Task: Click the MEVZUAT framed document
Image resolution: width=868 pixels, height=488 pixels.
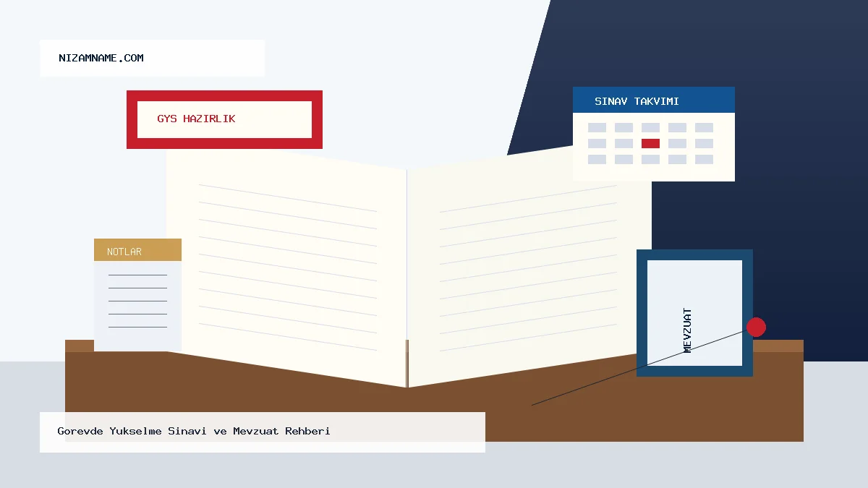Action: (x=694, y=313)
